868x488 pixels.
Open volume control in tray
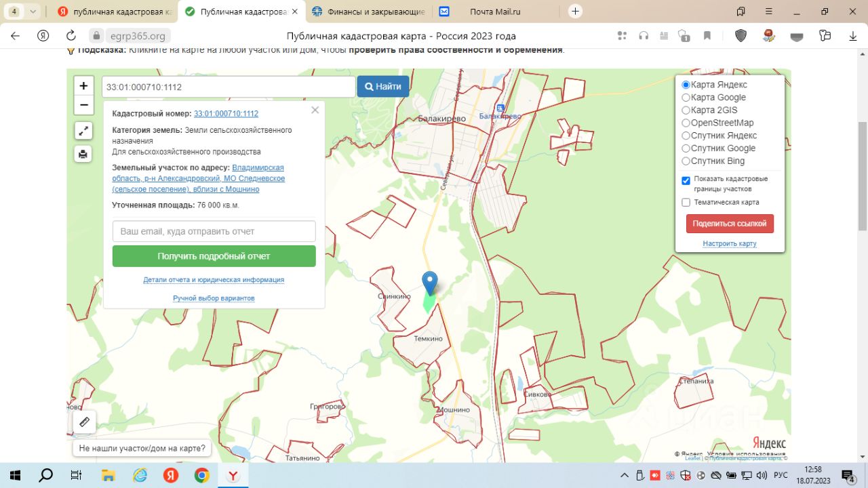pos(761,475)
